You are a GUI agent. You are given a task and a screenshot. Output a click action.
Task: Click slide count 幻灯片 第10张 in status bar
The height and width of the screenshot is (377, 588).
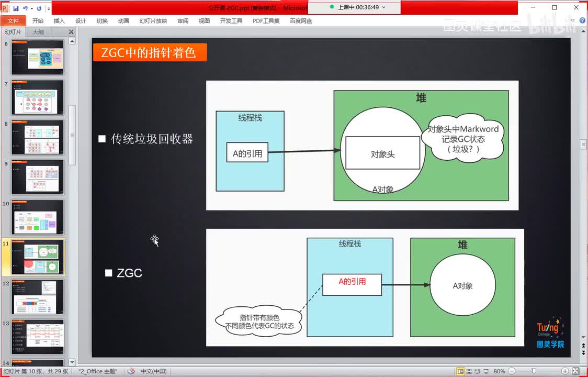pos(37,371)
